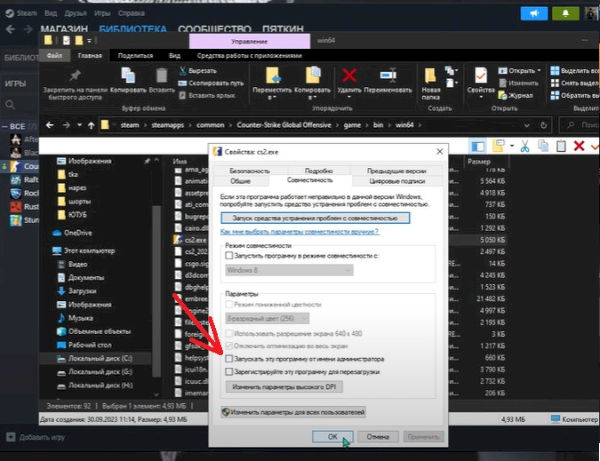Open the БИБЛИОТЕКА section in Steam
Image resolution: width=600 pixels, height=461 pixels.
(133, 29)
